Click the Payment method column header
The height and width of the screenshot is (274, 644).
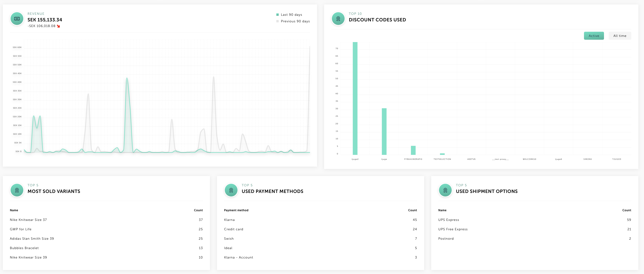pyautogui.click(x=236, y=210)
